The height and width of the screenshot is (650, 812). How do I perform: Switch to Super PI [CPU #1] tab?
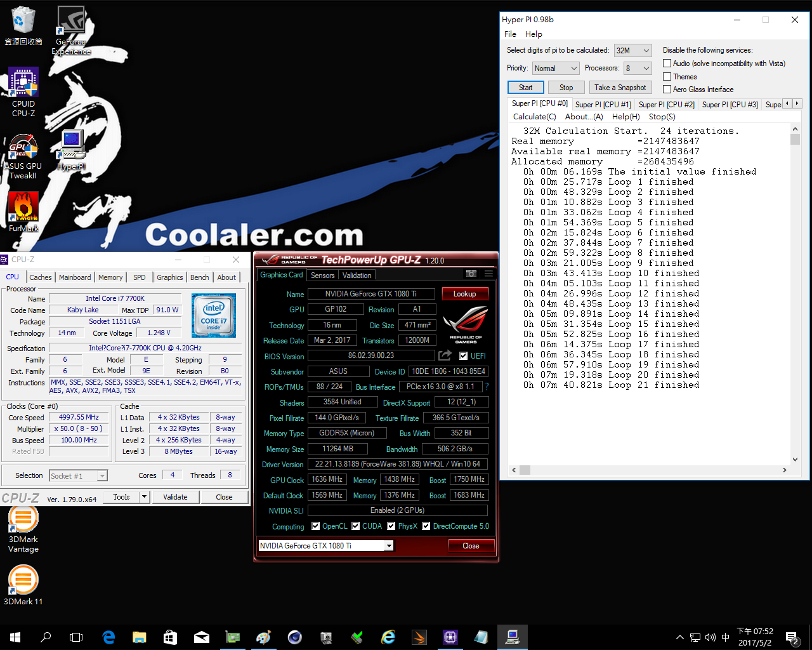click(603, 104)
